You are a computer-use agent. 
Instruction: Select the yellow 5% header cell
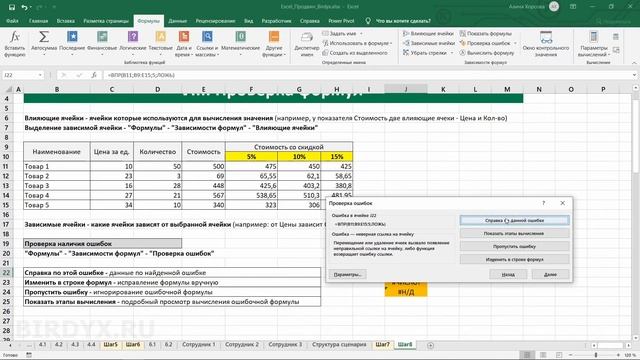[x=251, y=157]
